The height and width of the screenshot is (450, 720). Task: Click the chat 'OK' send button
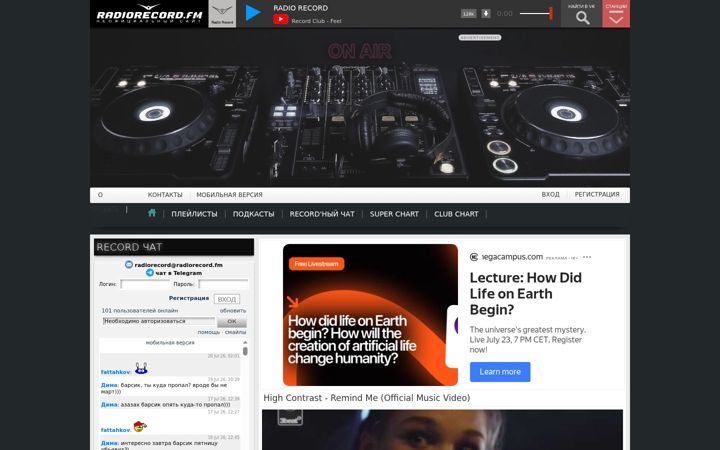click(232, 321)
